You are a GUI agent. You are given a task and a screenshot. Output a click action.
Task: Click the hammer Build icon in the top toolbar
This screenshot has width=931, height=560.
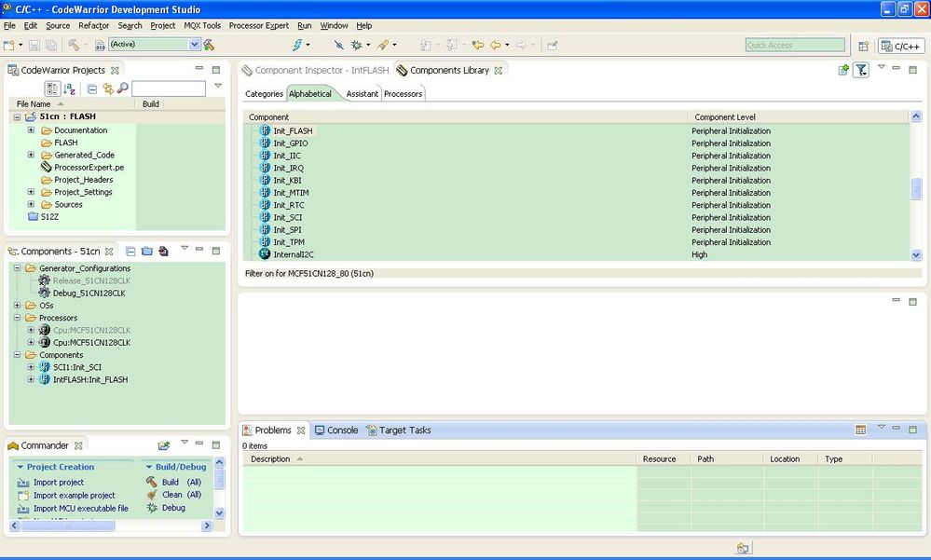click(74, 45)
